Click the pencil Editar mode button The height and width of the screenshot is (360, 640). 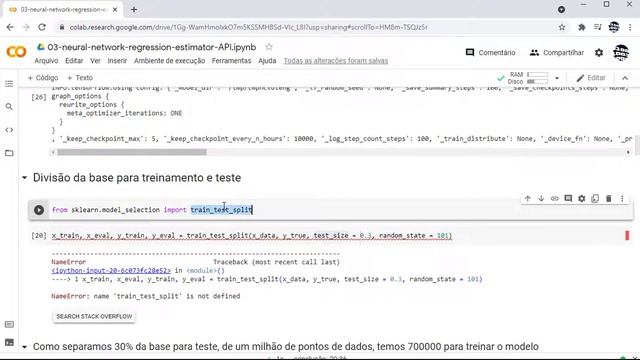tap(591, 78)
